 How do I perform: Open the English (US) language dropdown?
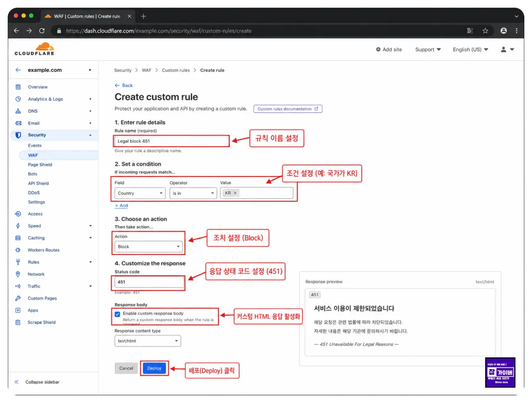[470, 50]
